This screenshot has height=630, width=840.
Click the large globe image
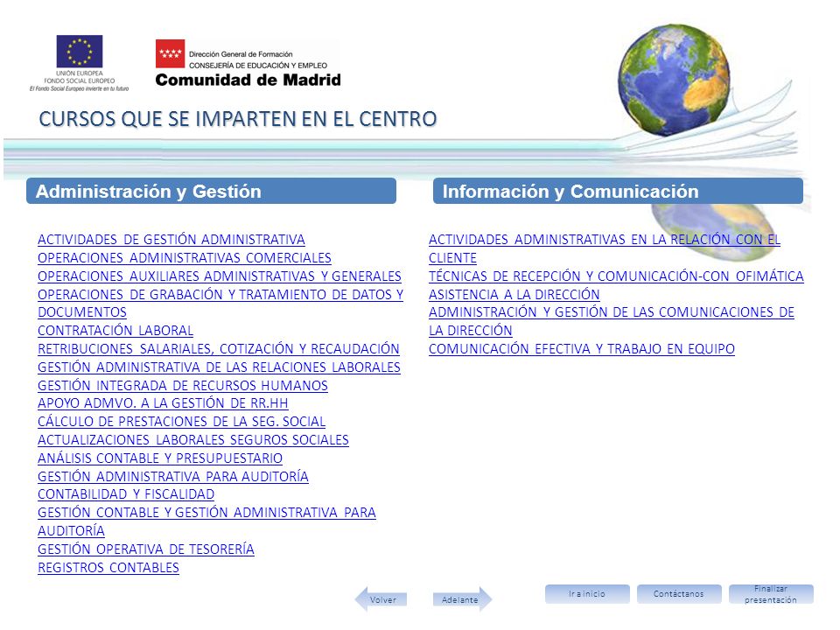point(674,80)
